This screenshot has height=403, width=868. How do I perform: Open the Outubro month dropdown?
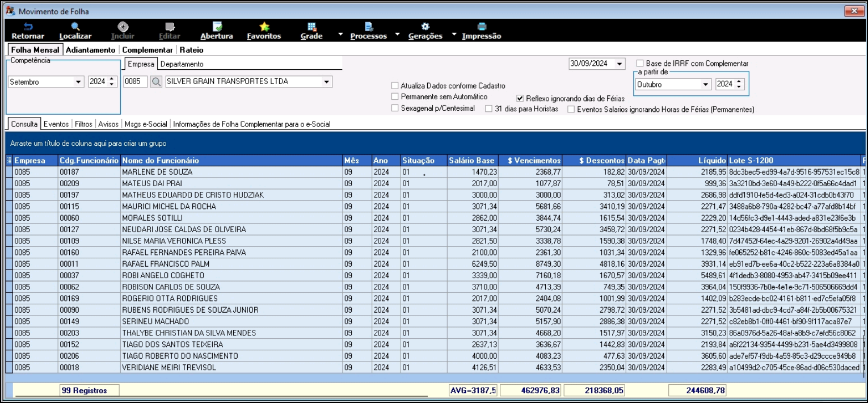(706, 85)
